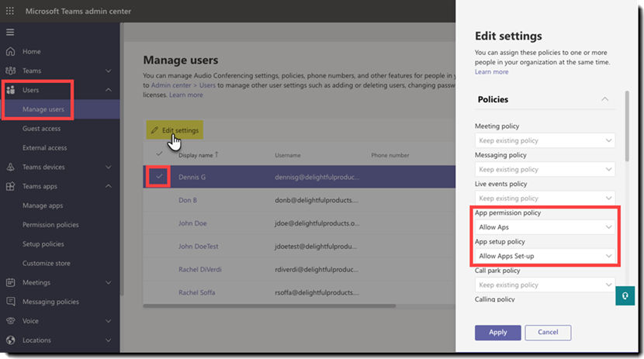This screenshot has height=359, width=644.
Task: Collapse the Policies section chevron
Action: (x=604, y=99)
